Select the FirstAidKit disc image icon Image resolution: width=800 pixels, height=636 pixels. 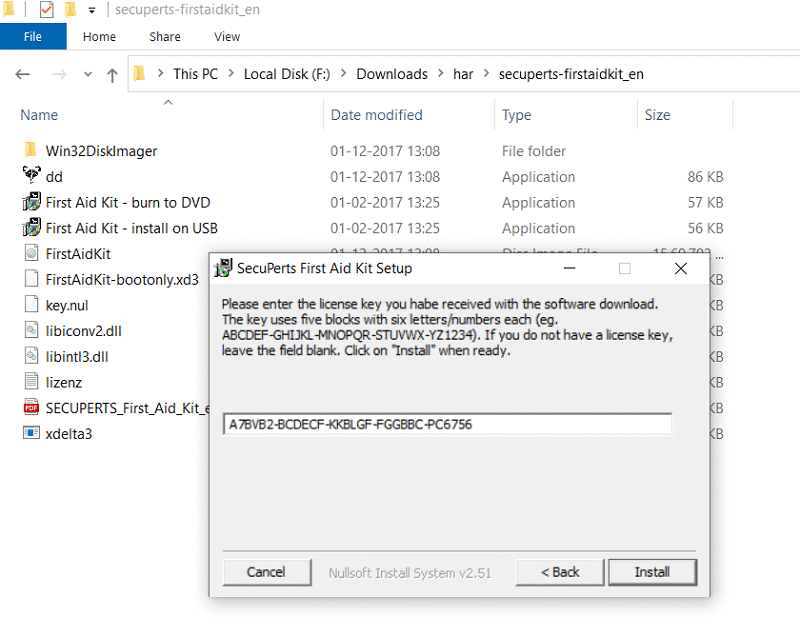coord(30,254)
